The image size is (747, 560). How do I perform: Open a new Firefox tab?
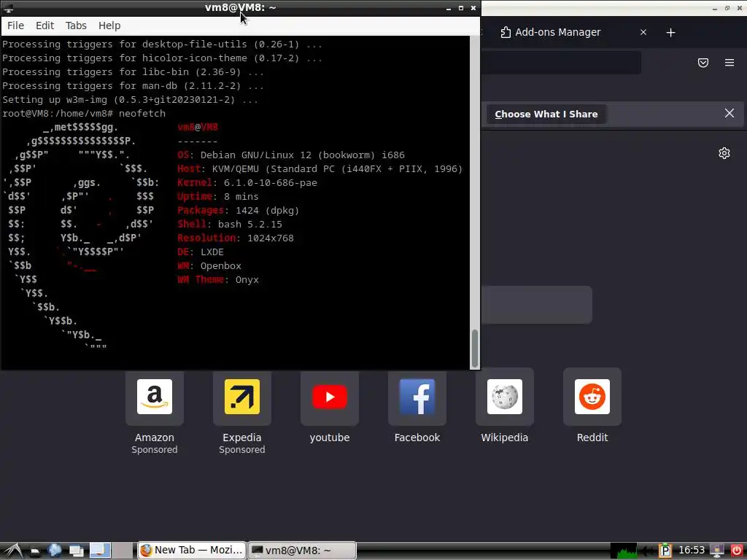(670, 32)
